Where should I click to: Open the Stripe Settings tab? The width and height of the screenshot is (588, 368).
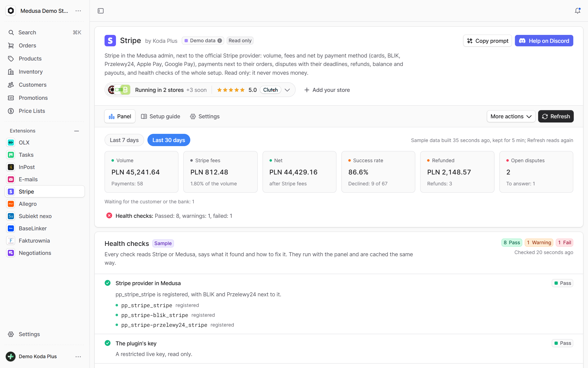205,116
